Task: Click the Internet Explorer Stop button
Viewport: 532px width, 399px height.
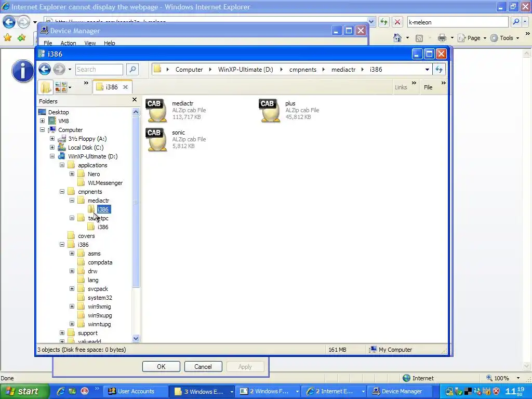Action: 397,22
